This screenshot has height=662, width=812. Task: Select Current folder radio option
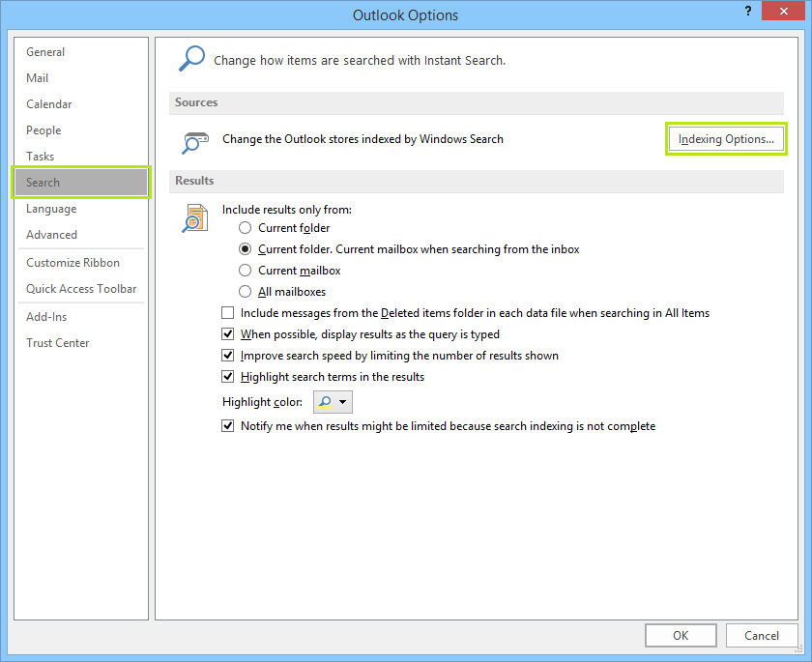point(246,228)
